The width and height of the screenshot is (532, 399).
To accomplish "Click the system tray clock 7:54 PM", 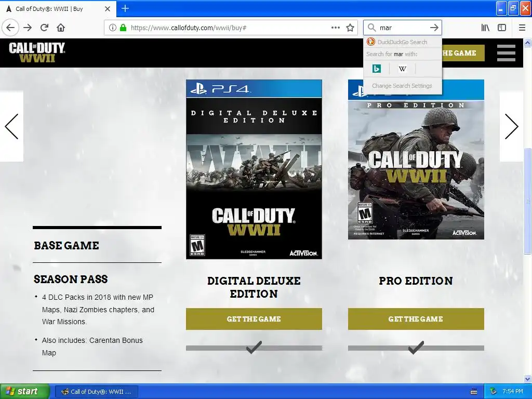I will pyautogui.click(x=512, y=392).
